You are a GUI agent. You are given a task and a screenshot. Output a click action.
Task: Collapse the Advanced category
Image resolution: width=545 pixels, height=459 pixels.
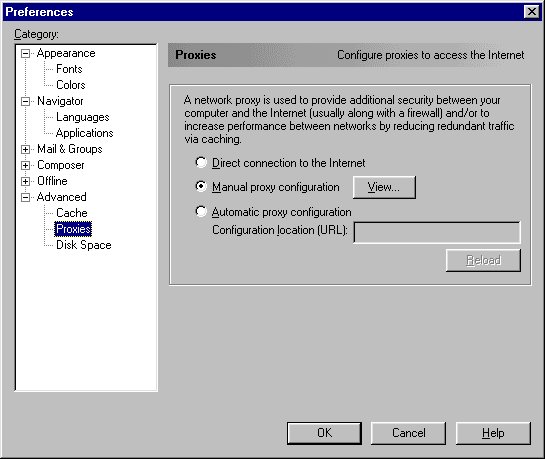[25, 197]
